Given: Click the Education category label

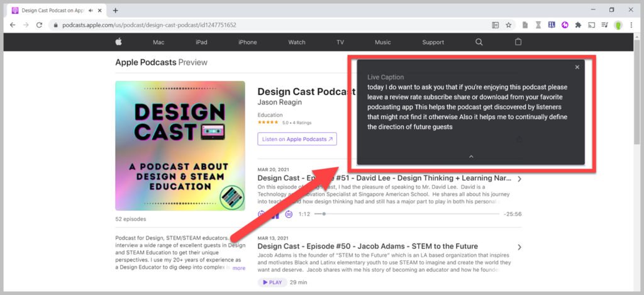Looking at the screenshot, I should pyautogui.click(x=270, y=115).
